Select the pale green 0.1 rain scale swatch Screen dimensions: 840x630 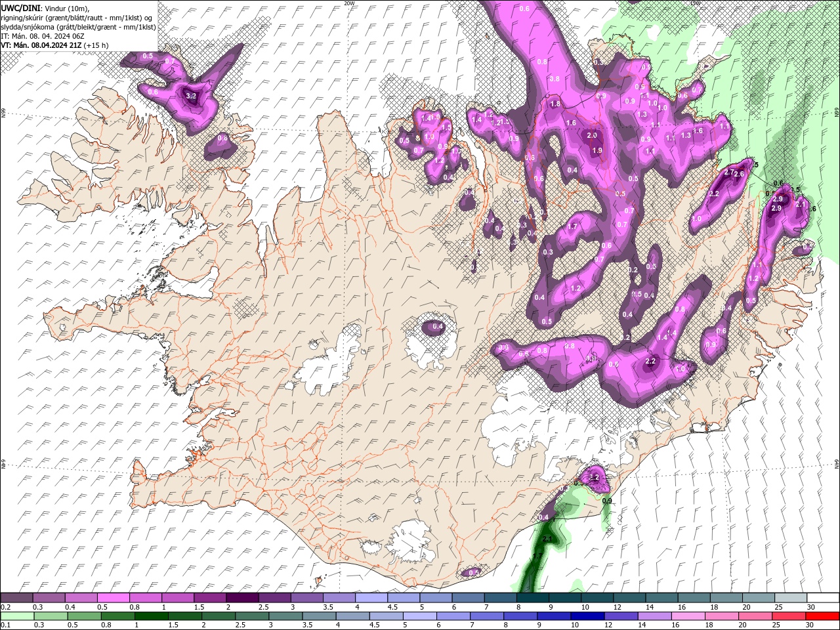[x=17, y=616]
